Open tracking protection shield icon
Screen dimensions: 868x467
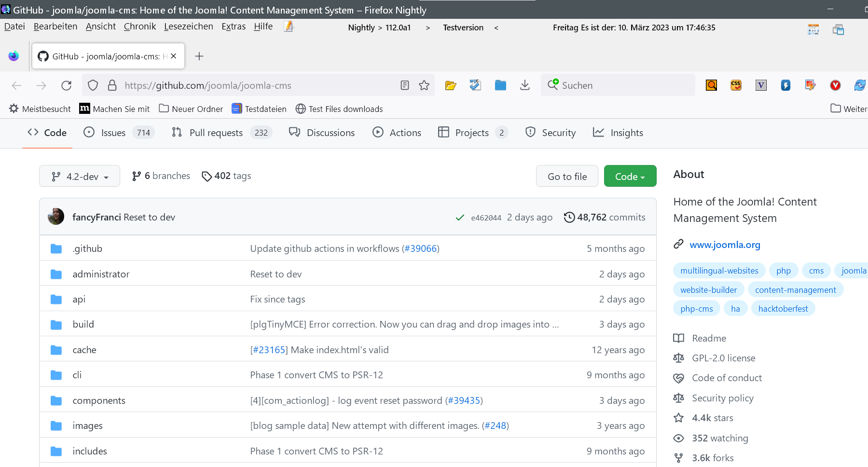pyautogui.click(x=93, y=85)
